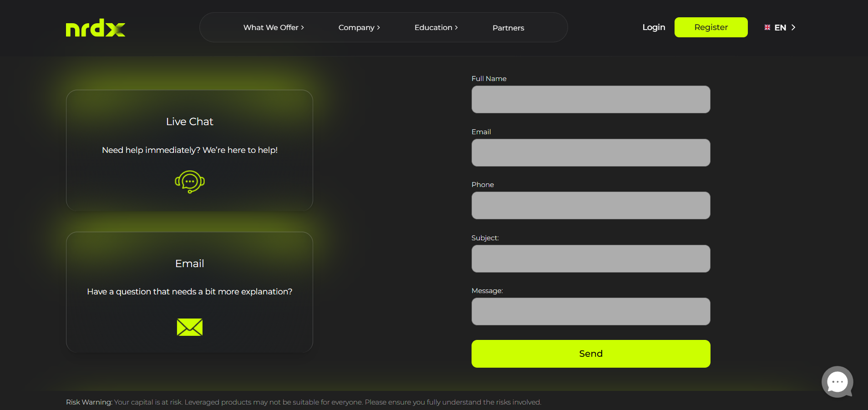Viewport: 868px width, 410px height.
Task: Expand the What We Offer menu
Action: click(274, 27)
